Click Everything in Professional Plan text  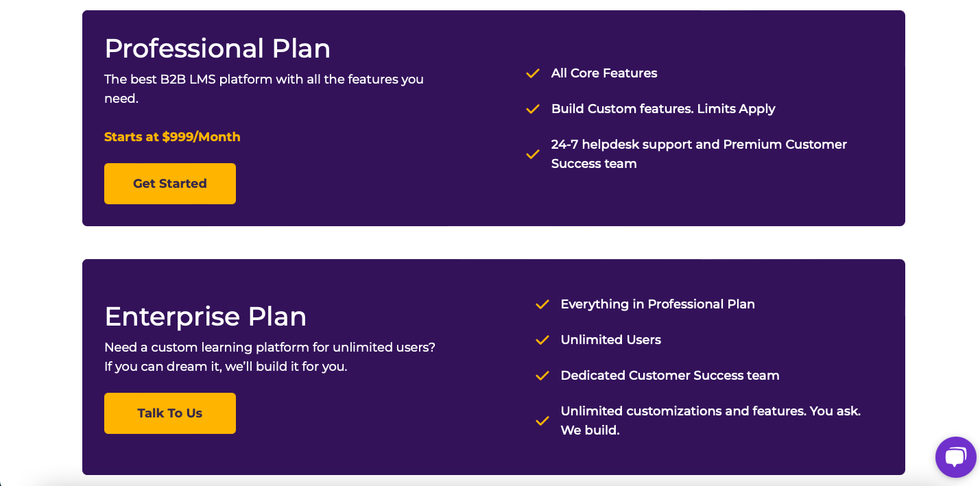click(658, 304)
